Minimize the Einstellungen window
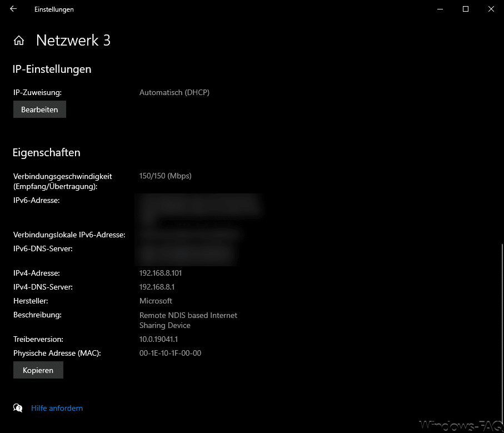504x433 pixels. [440, 9]
